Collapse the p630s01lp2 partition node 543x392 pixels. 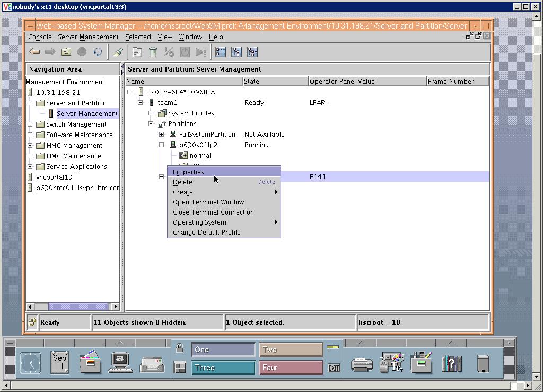click(162, 145)
